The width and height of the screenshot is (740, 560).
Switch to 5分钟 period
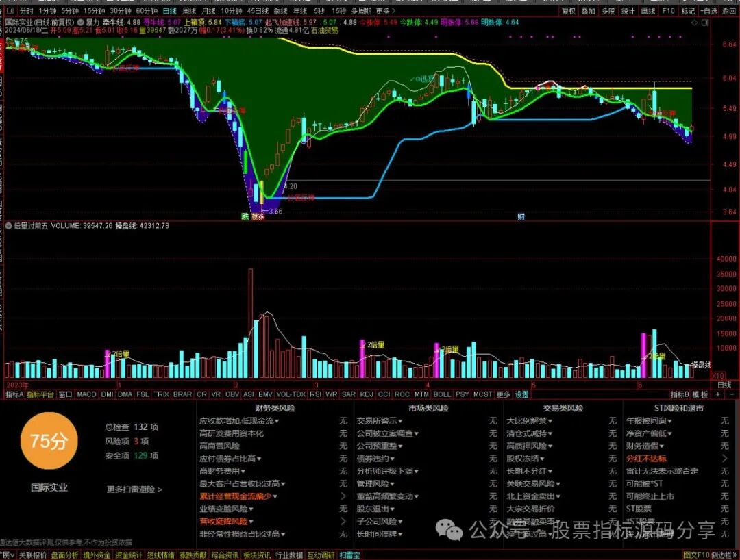coord(70,10)
